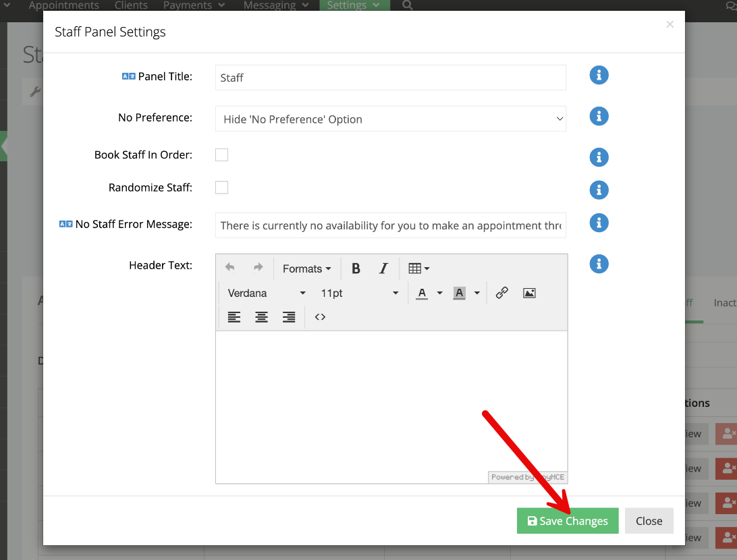Click translation icon beside No Staff Error Message
This screenshot has width=737, height=560.
pos(66,224)
